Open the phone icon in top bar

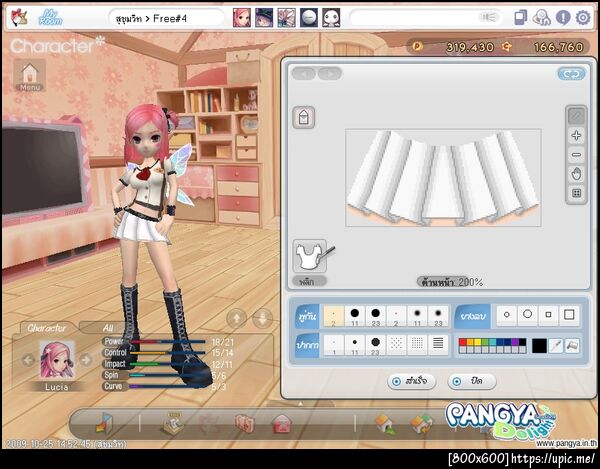520,18
